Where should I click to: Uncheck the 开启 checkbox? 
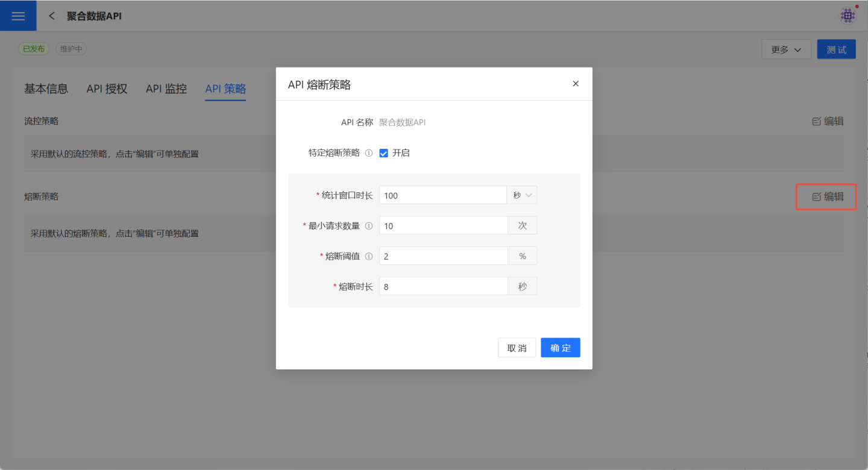click(383, 153)
